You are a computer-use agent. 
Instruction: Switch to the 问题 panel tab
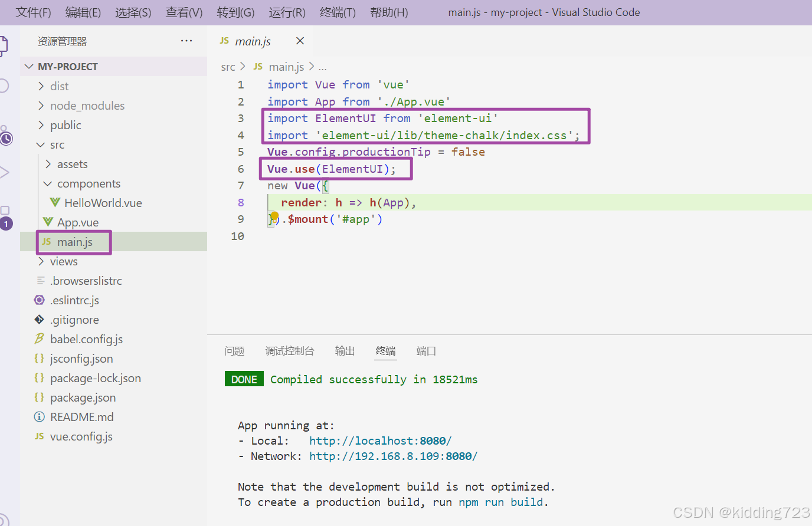234,351
